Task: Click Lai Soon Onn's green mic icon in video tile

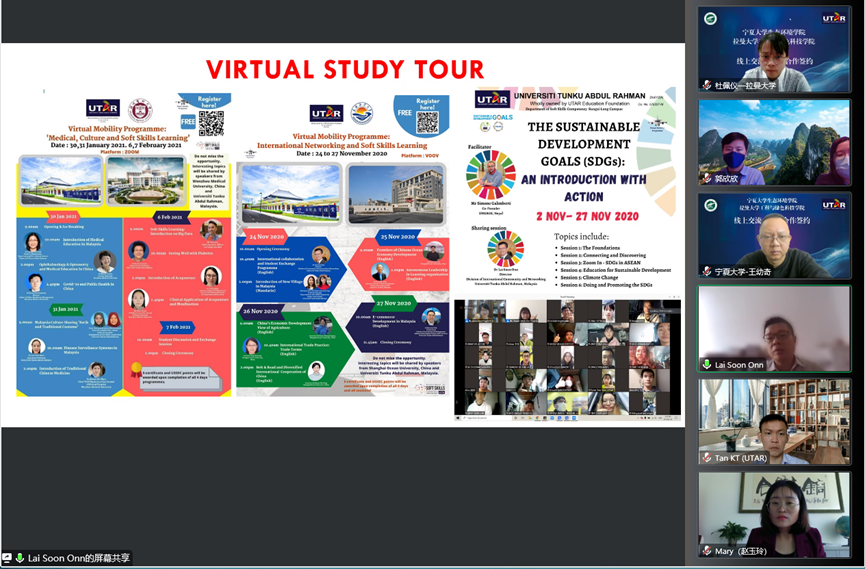Action: point(707,365)
